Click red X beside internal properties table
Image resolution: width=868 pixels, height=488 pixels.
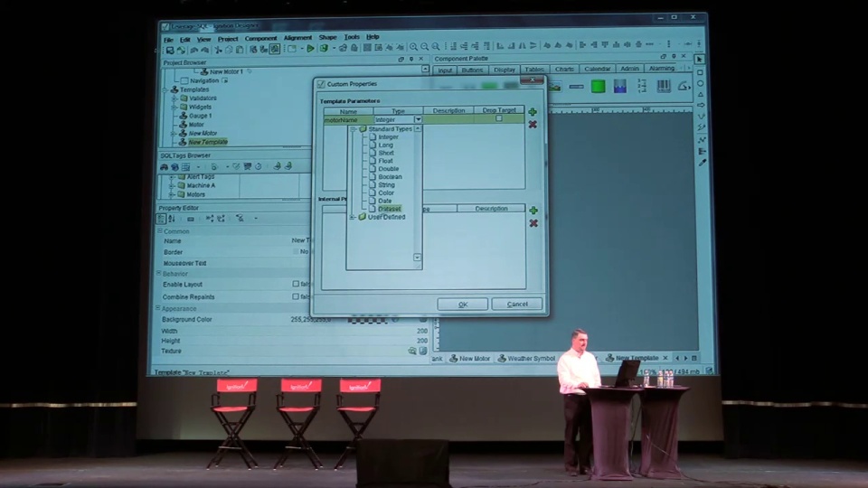coord(533,222)
